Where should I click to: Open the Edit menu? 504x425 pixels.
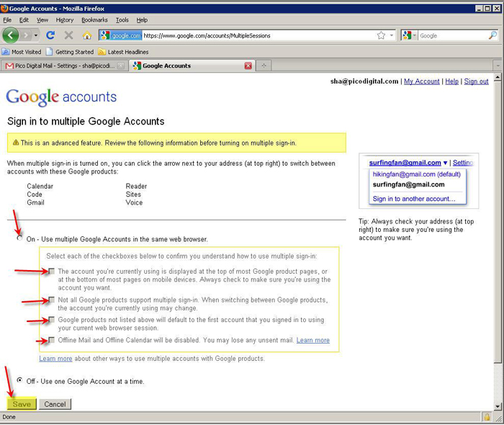coord(24,20)
